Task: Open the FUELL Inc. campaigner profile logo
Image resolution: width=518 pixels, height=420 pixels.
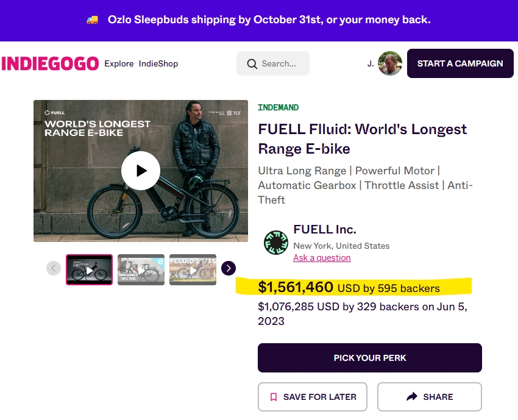Action: pyautogui.click(x=276, y=243)
